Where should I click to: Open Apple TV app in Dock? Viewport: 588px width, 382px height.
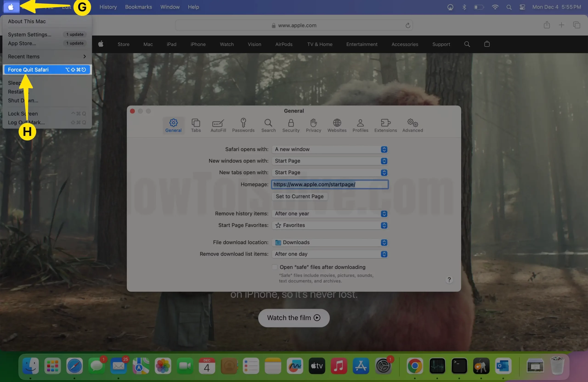tap(317, 366)
